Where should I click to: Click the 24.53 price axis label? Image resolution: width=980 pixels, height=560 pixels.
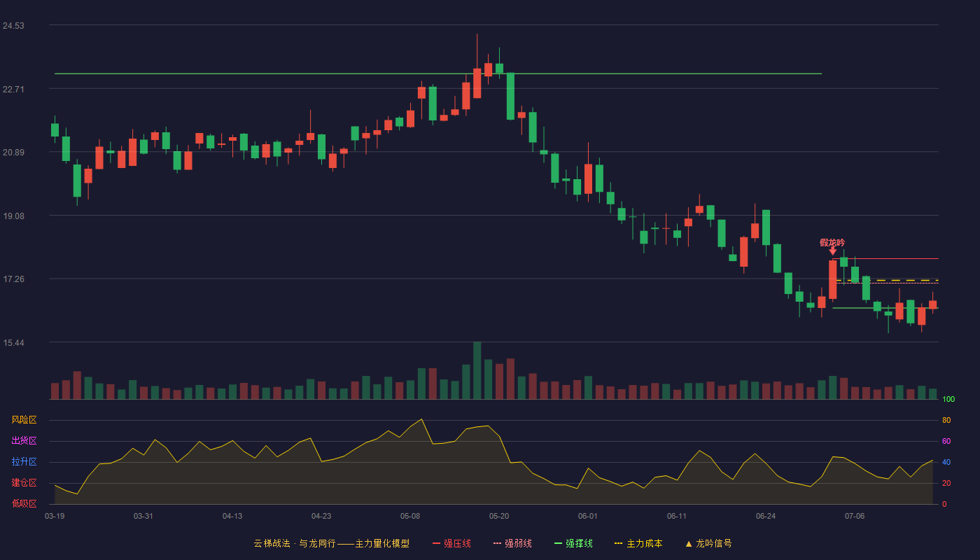click(x=13, y=26)
